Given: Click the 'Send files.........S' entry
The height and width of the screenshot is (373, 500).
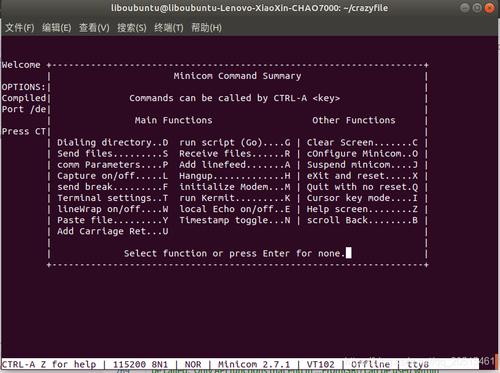Looking at the screenshot, I should coord(113,153).
